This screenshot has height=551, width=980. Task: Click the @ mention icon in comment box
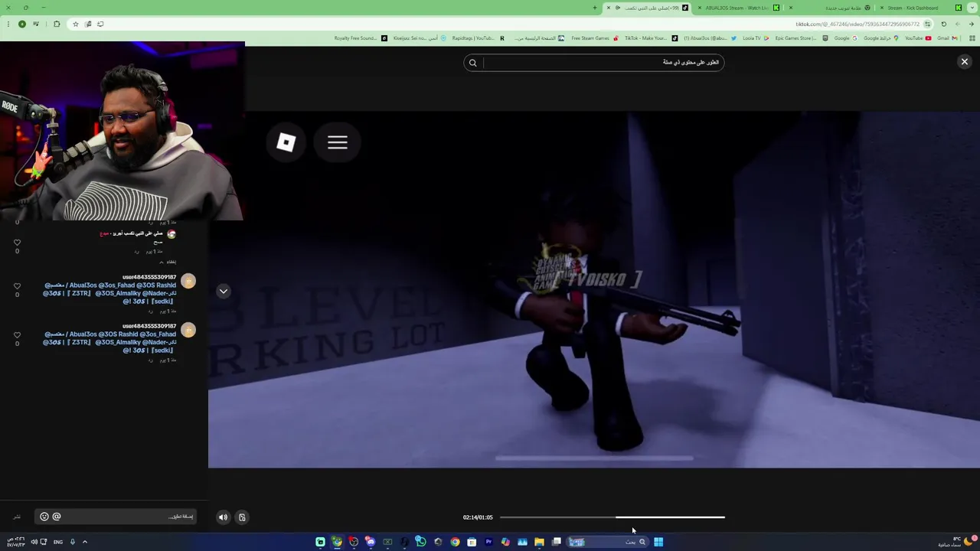(x=57, y=517)
